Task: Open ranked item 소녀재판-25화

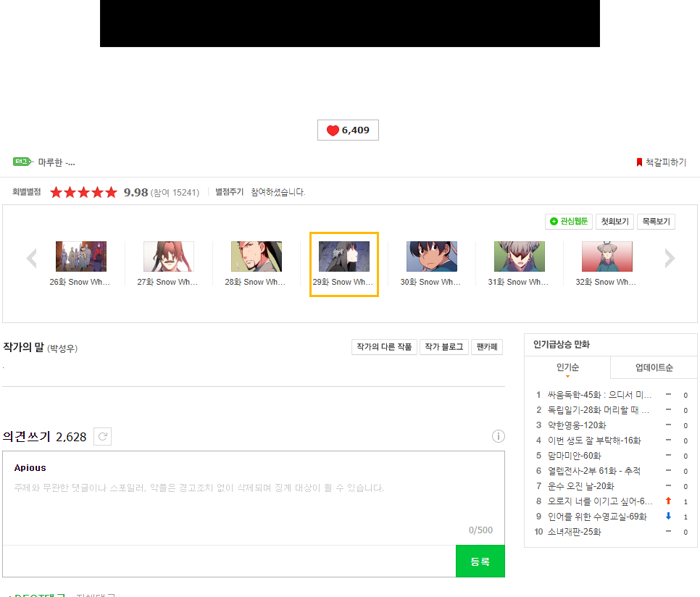Action: [575, 531]
